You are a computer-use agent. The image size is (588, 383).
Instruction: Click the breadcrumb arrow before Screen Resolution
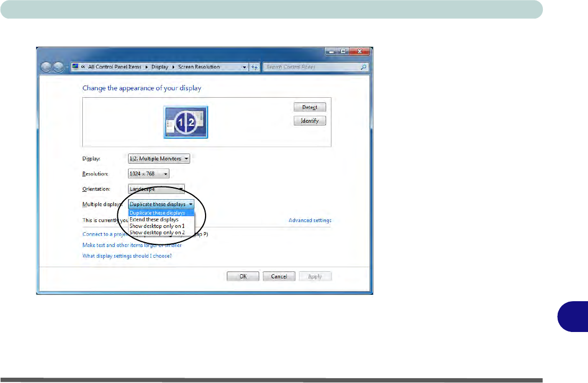click(x=173, y=67)
